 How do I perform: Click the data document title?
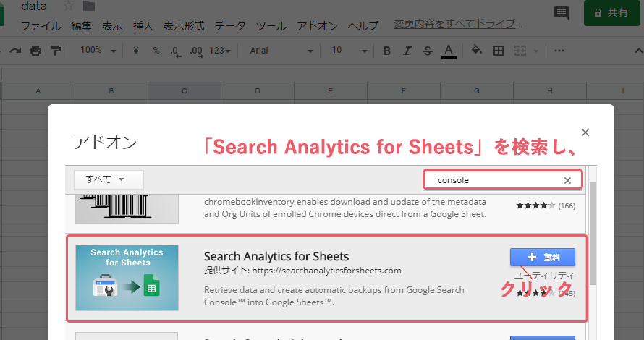click(x=34, y=6)
